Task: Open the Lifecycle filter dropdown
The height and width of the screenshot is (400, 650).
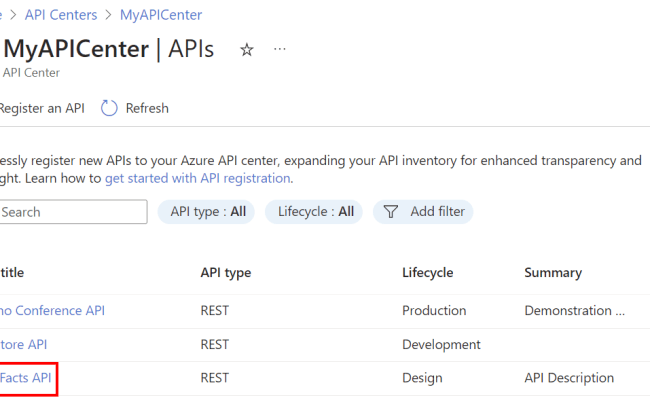Action: pos(315,212)
